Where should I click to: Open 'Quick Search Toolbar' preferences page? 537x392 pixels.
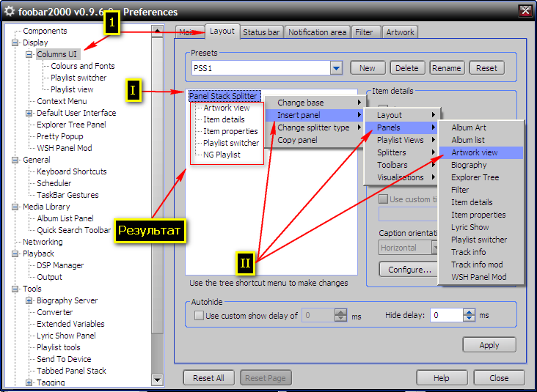(73, 230)
